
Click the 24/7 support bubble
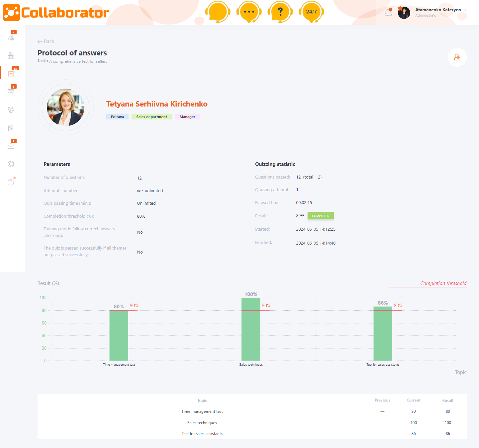[x=311, y=12]
